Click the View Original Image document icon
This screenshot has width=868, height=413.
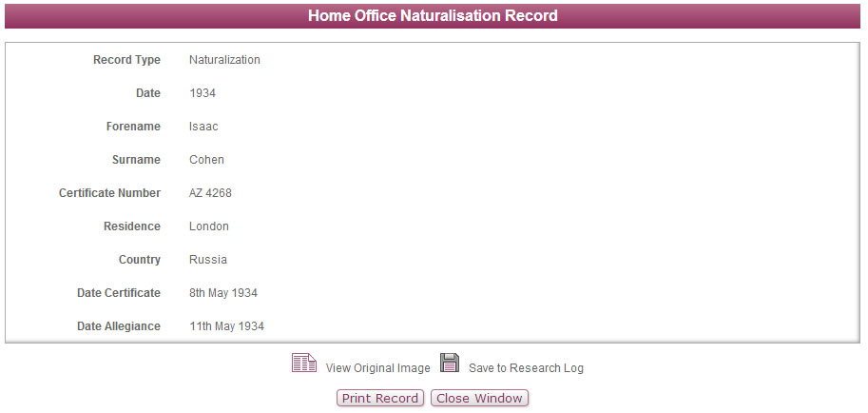pos(304,364)
